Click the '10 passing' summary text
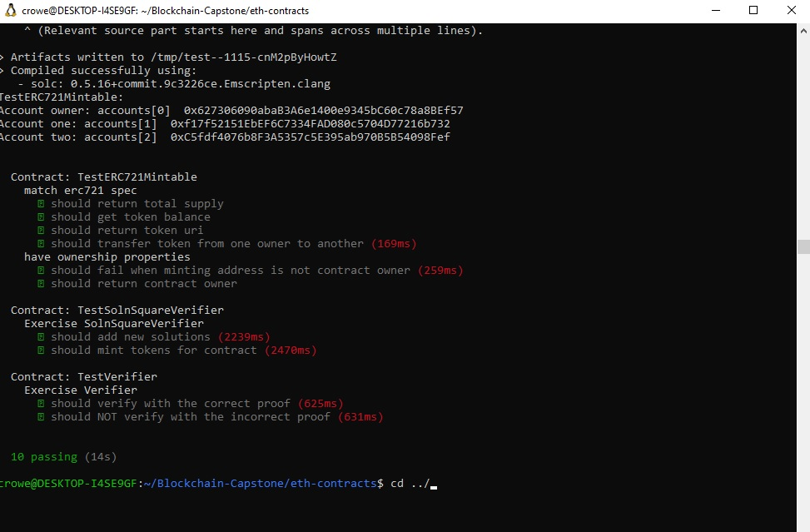Image resolution: width=810 pixels, height=532 pixels. [44, 457]
